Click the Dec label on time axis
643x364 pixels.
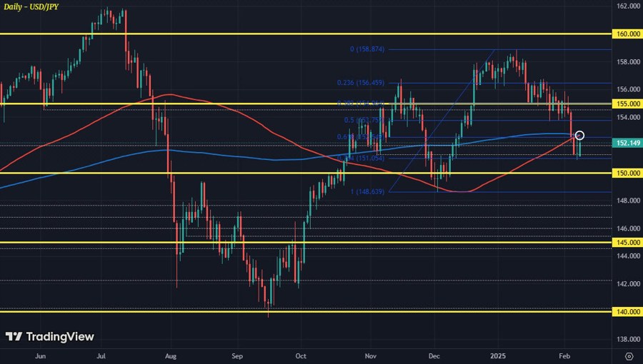[434, 356]
